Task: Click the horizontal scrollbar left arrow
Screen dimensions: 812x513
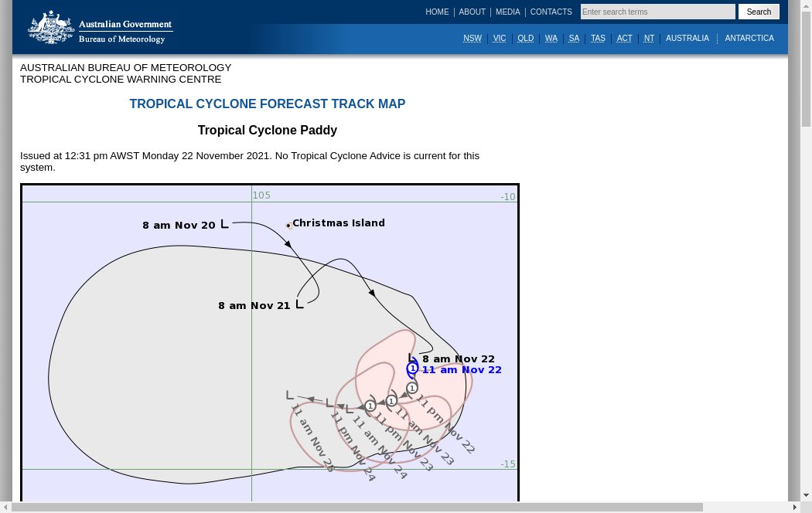Action: tap(6, 508)
